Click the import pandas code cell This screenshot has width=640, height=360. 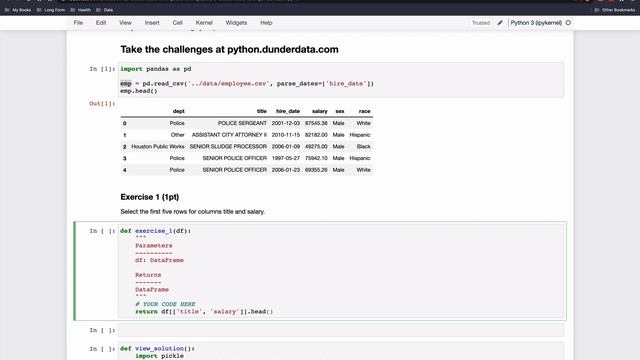tap(341, 80)
